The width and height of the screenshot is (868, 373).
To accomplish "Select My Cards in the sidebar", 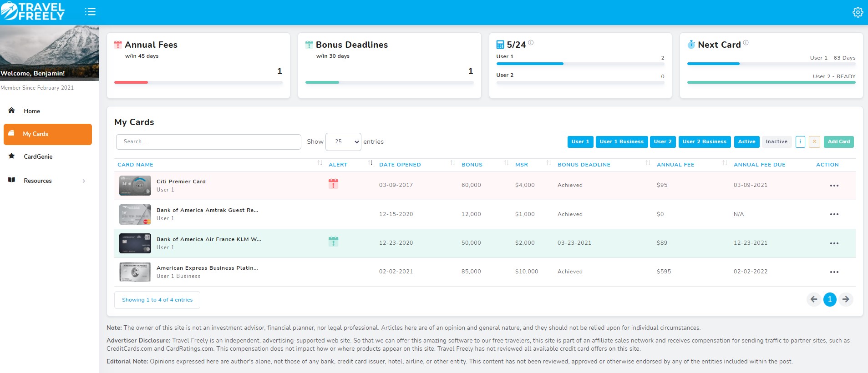I will tap(48, 134).
